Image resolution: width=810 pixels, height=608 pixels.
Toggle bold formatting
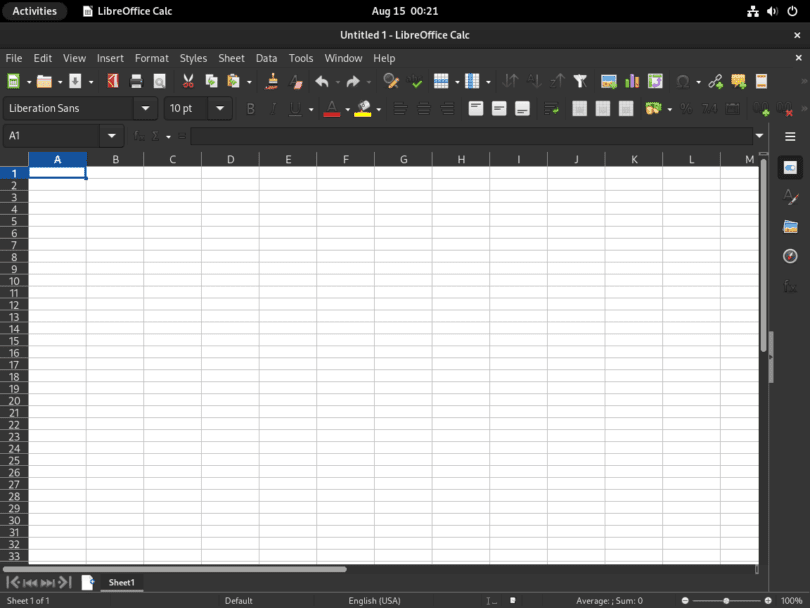[x=250, y=108]
